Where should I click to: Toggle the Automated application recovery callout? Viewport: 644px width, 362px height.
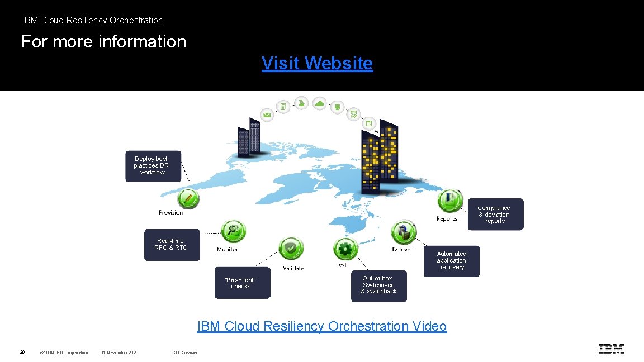(x=451, y=260)
